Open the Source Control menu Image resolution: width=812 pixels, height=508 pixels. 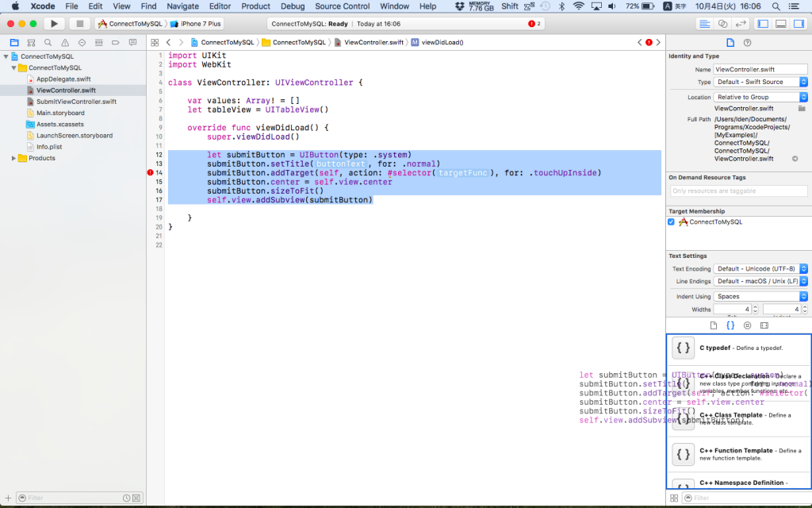tap(342, 6)
